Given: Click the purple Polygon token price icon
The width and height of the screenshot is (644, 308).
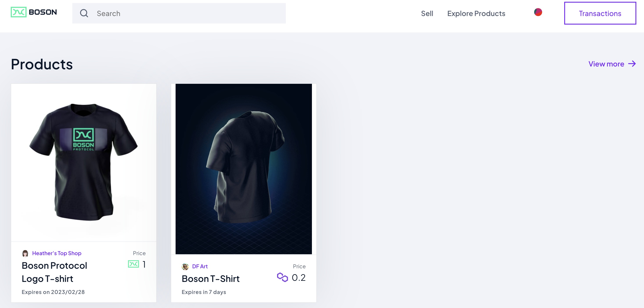Looking at the screenshot, I should [282, 277].
